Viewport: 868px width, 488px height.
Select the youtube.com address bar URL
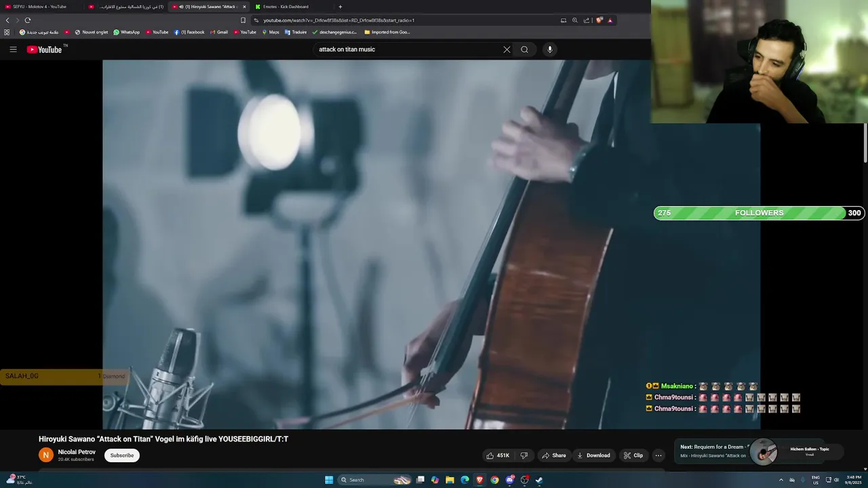coord(339,20)
